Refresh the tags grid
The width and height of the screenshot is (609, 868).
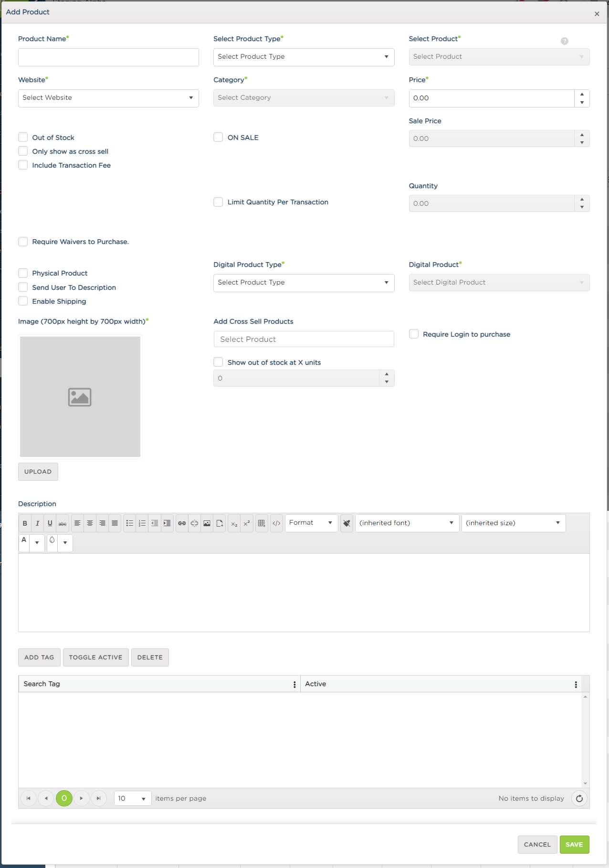(579, 798)
